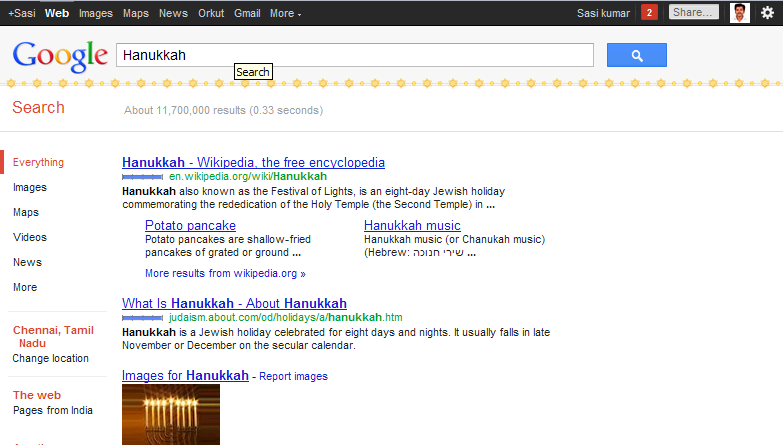The image size is (783, 445).
Task: Open News from the top bar
Action: pos(173,13)
